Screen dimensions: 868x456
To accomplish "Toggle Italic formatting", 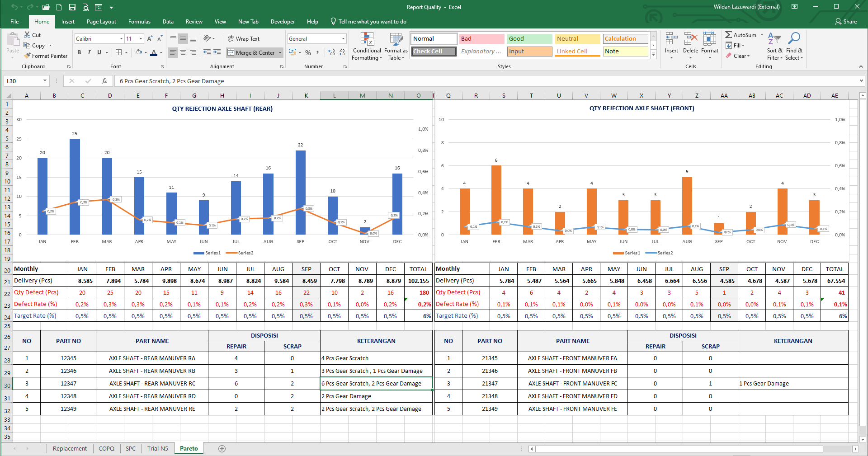I will pyautogui.click(x=89, y=52).
